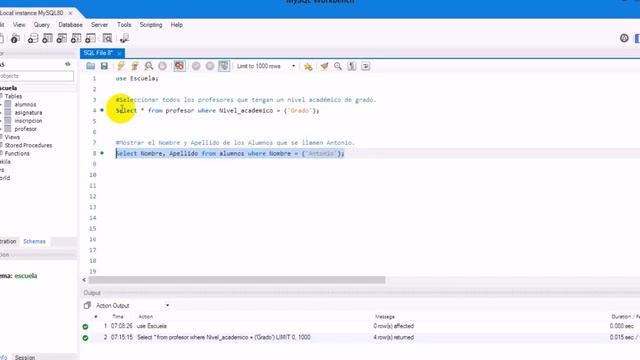Execute statement under cursor icon
Viewport: 640px width, 360px height.
pos(135,66)
